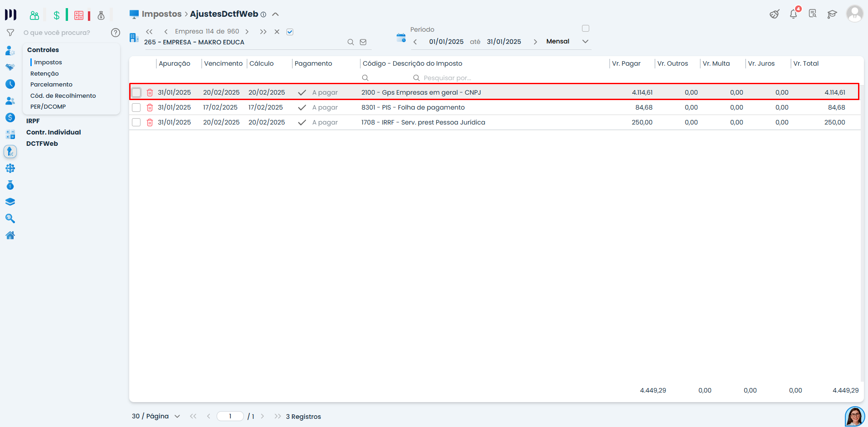Click the magnifier icon in the company field

(350, 42)
